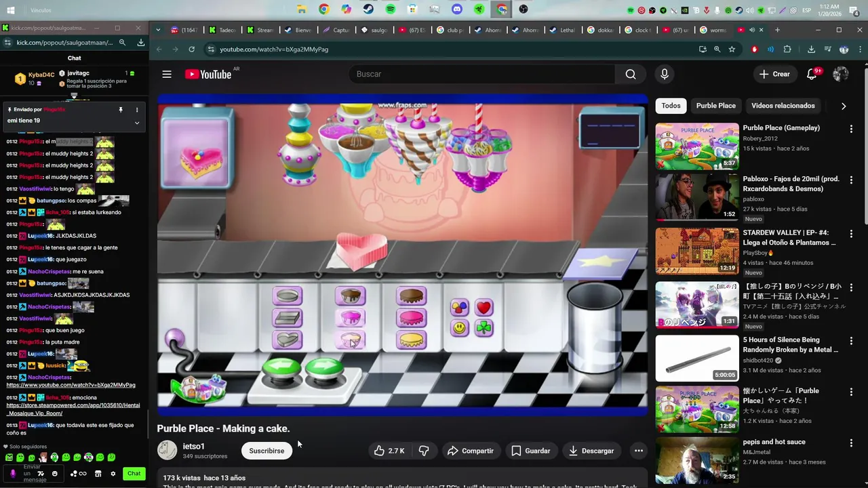Open File Explorer from the taskbar
Screen dimensions: 868x488
click(302, 9)
